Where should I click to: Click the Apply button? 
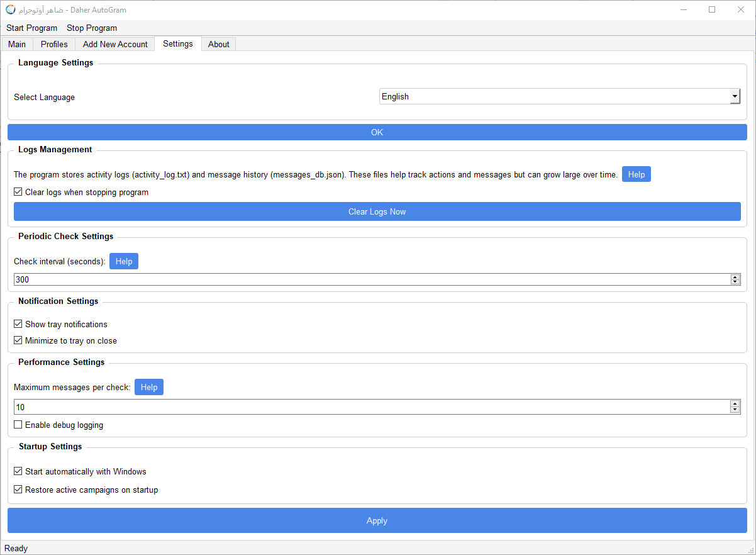[377, 520]
